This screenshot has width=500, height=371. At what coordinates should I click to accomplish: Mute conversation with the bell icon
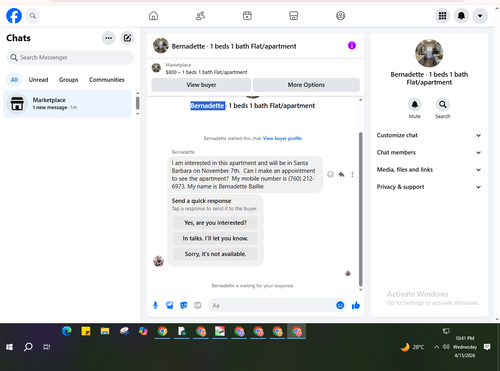(415, 105)
